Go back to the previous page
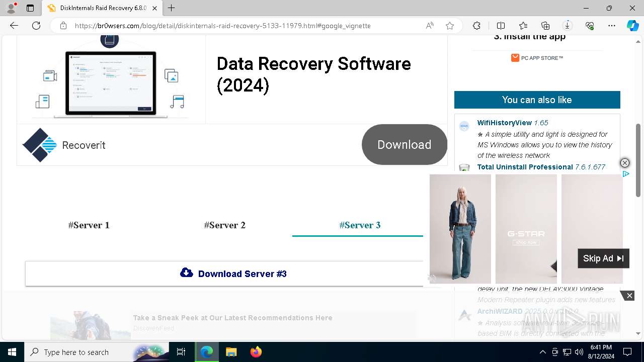The width and height of the screenshot is (644, 362). pos(14,26)
